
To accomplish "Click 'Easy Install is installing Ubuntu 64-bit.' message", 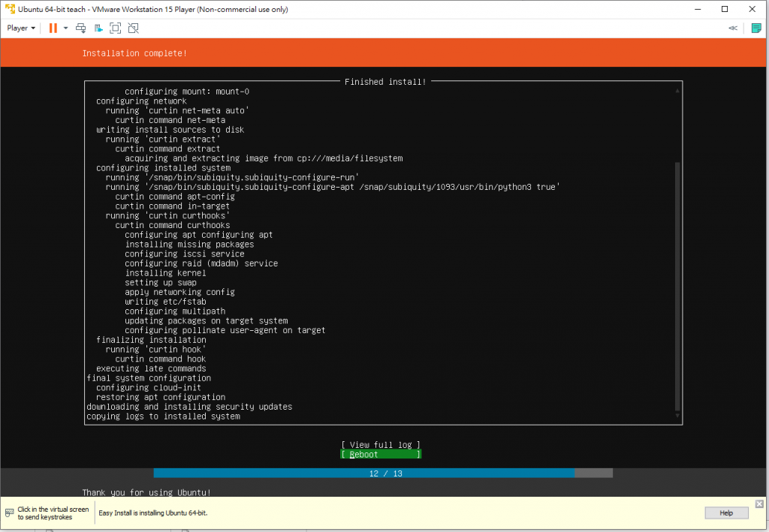I will coord(153,513).
